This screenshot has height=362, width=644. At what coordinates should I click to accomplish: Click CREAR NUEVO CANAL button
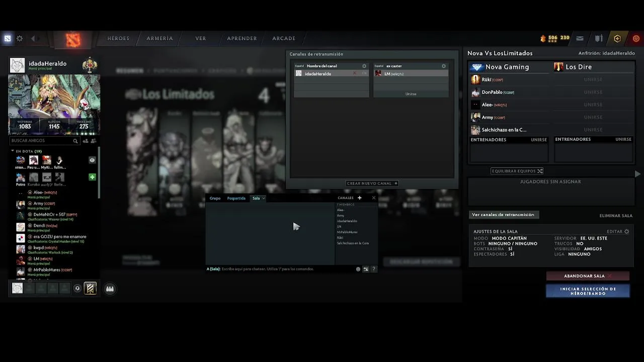pos(372,184)
